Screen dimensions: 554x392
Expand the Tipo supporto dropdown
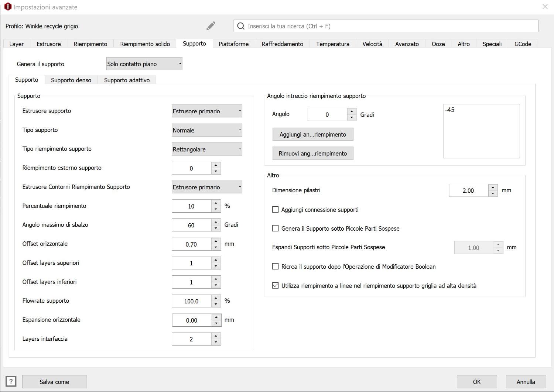coord(207,130)
